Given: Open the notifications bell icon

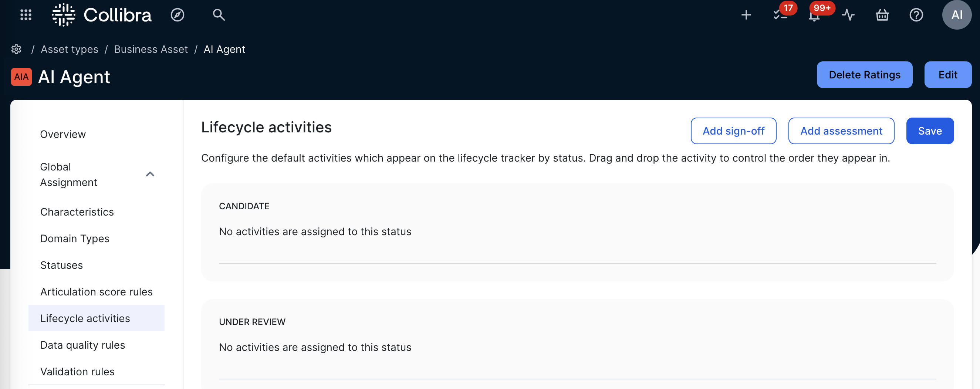Looking at the screenshot, I should (x=814, y=16).
